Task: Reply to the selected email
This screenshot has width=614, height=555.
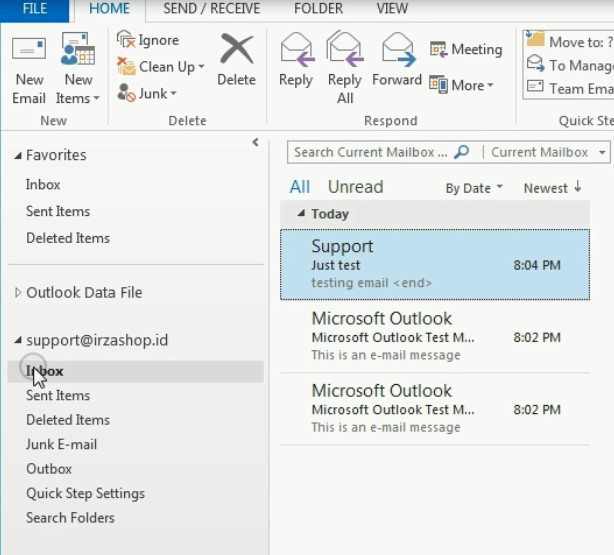Action: 296,60
